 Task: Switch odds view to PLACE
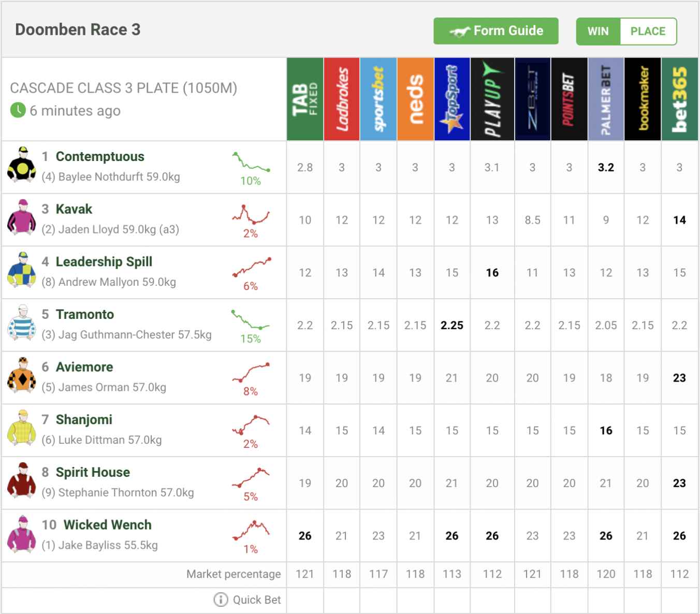(x=648, y=31)
